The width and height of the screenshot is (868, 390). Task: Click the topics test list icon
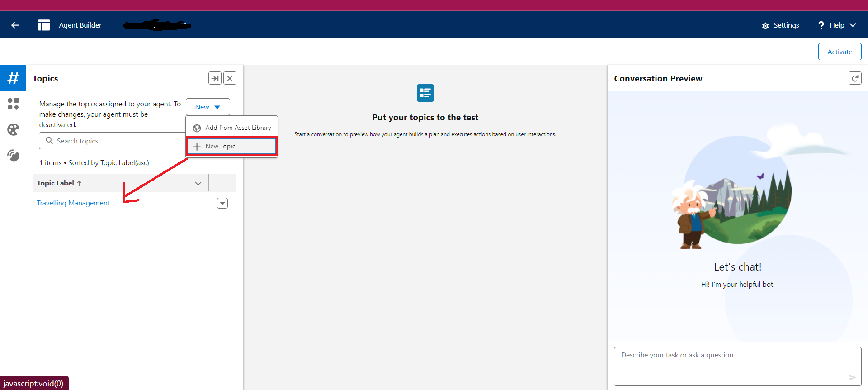pos(425,93)
